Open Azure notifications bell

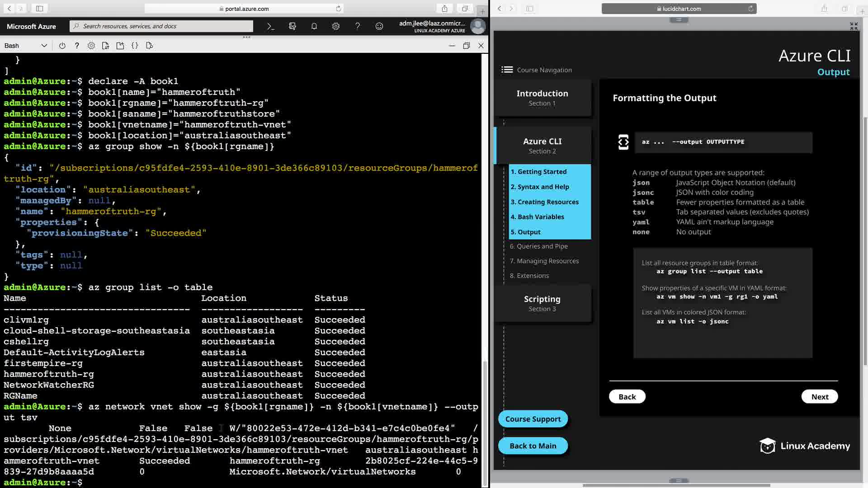[x=314, y=26]
